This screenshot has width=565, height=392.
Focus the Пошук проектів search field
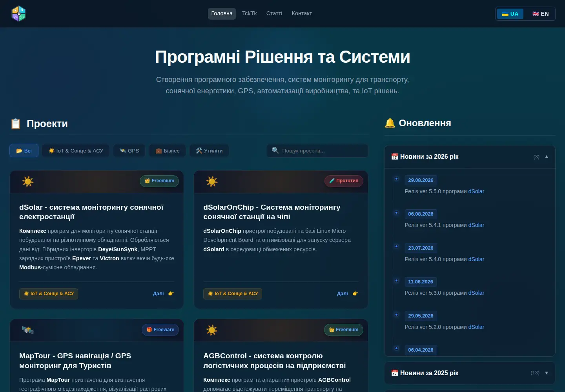point(317,151)
